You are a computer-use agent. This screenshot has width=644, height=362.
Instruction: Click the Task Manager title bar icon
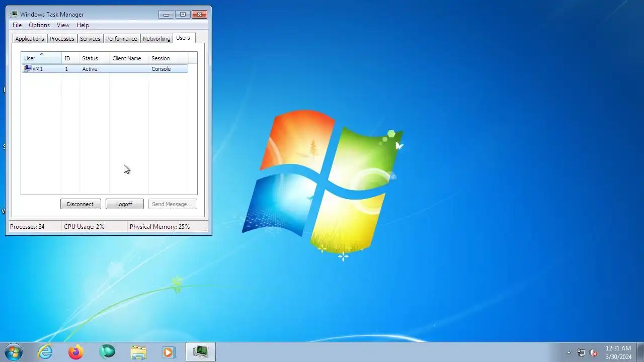point(14,15)
